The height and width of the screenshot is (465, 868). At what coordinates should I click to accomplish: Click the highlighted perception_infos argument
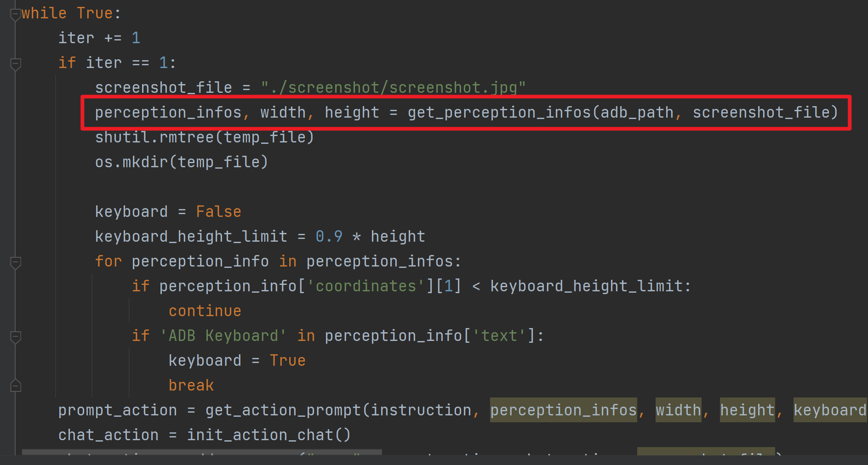(x=564, y=410)
